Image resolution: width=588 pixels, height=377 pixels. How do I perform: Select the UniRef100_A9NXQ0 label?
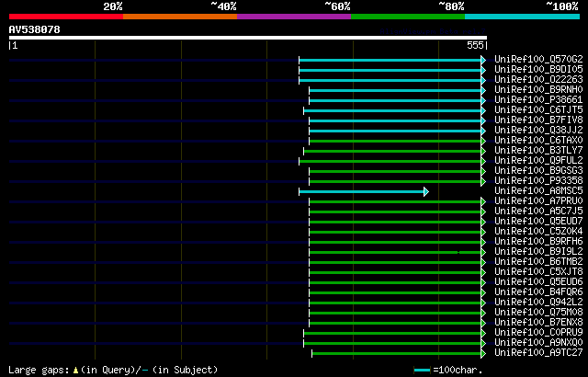[538, 343]
